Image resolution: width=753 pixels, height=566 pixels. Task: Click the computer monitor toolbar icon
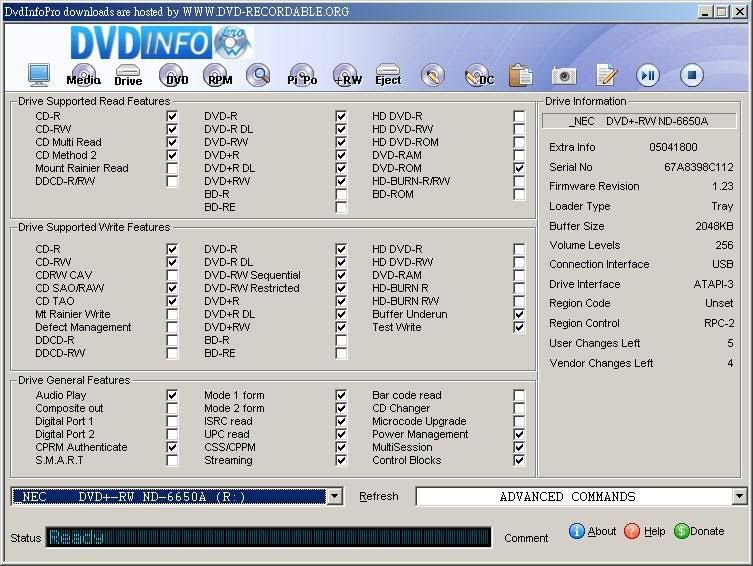[x=38, y=75]
